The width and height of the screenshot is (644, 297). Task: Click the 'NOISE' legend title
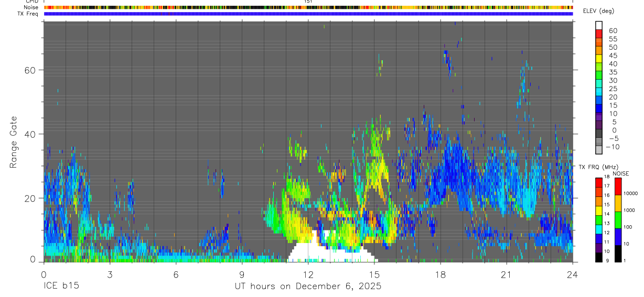pos(620,173)
